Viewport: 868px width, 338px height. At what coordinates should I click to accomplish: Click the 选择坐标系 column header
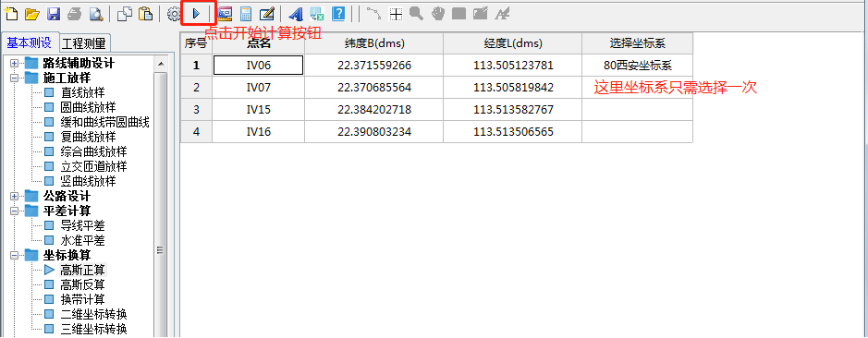click(637, 43)
